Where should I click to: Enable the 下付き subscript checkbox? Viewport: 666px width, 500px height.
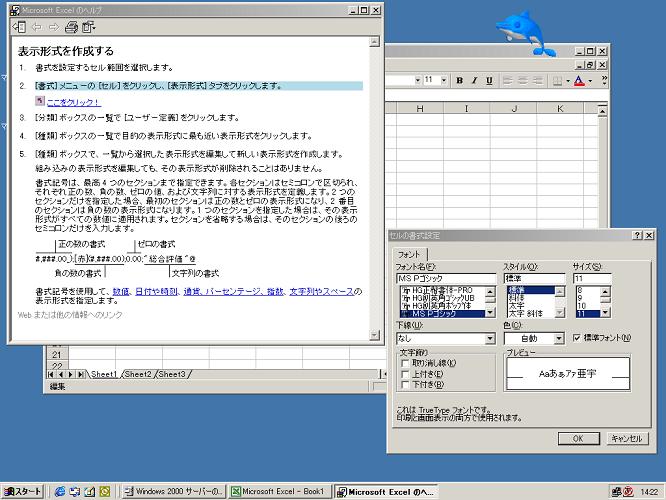click(x=405, y=385)
